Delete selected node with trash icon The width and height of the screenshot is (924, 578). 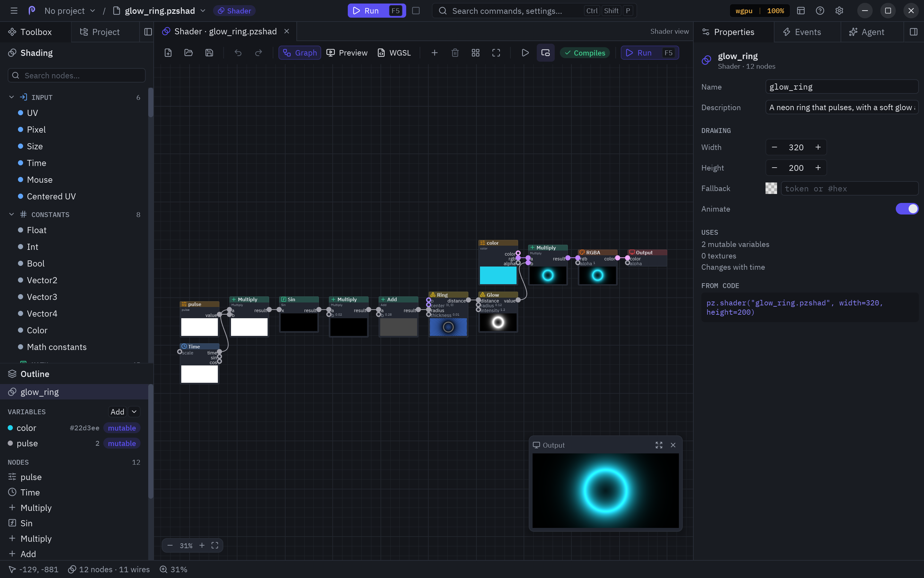click(x=455, y=53)
